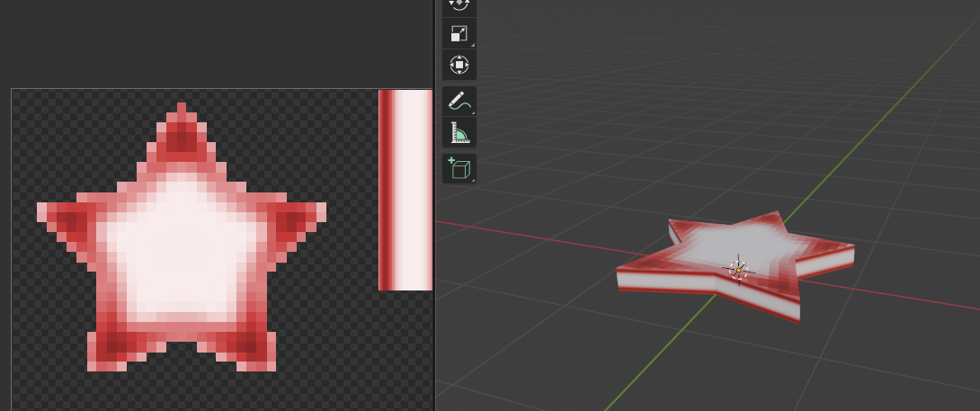Expand Add Cube tool's corner triangle
The height and width of the screenshot is (411, 980).
coord(471,179)
